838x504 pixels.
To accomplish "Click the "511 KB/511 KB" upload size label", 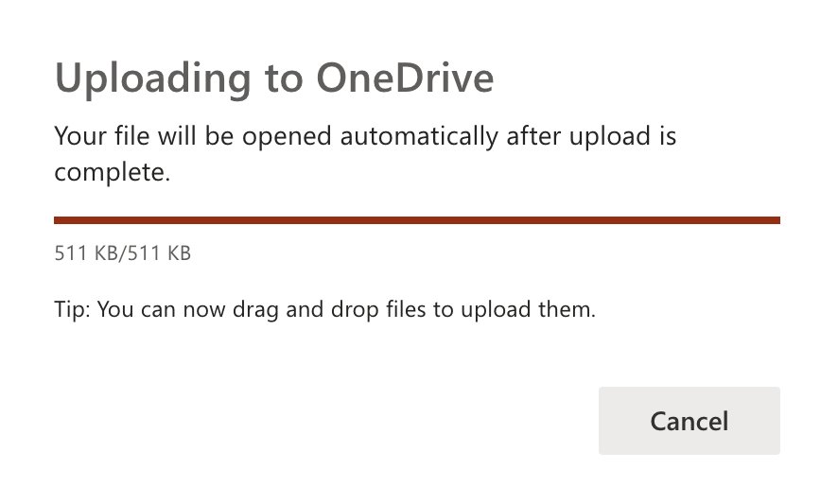I will [x=123, y=253].
